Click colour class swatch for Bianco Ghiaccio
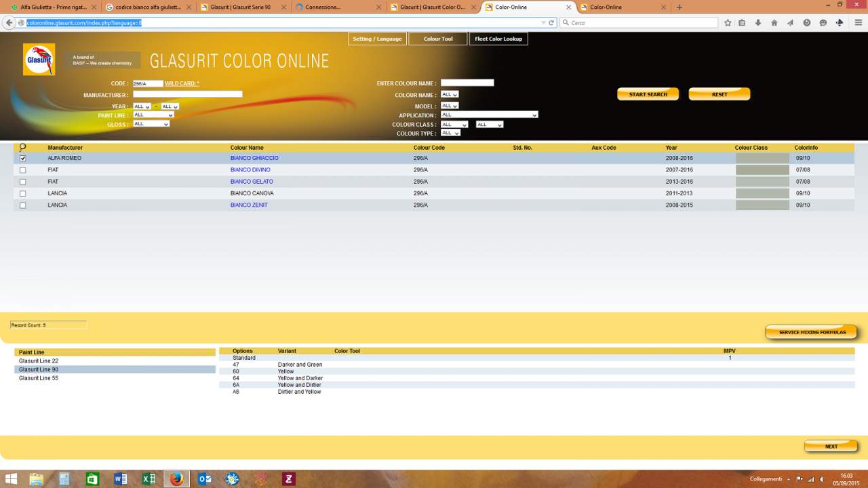 pos(762,159)
